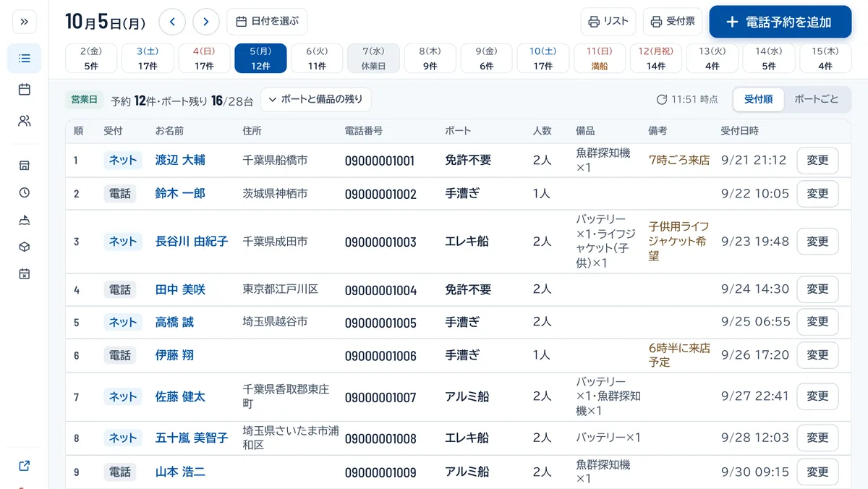This screenshot has width=868, height=489.
Task: Open the customers (people) icon in the sidebar
Action: [x=24, y=121]
